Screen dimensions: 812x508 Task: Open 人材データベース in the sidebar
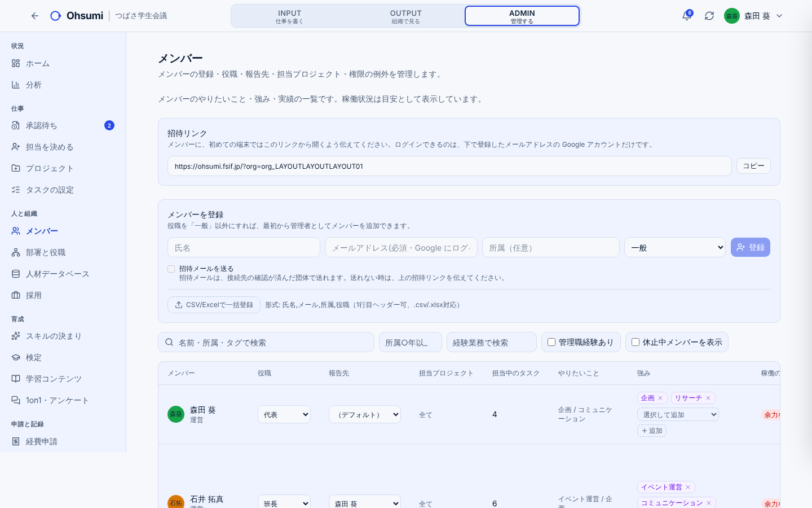coord(63,274)
